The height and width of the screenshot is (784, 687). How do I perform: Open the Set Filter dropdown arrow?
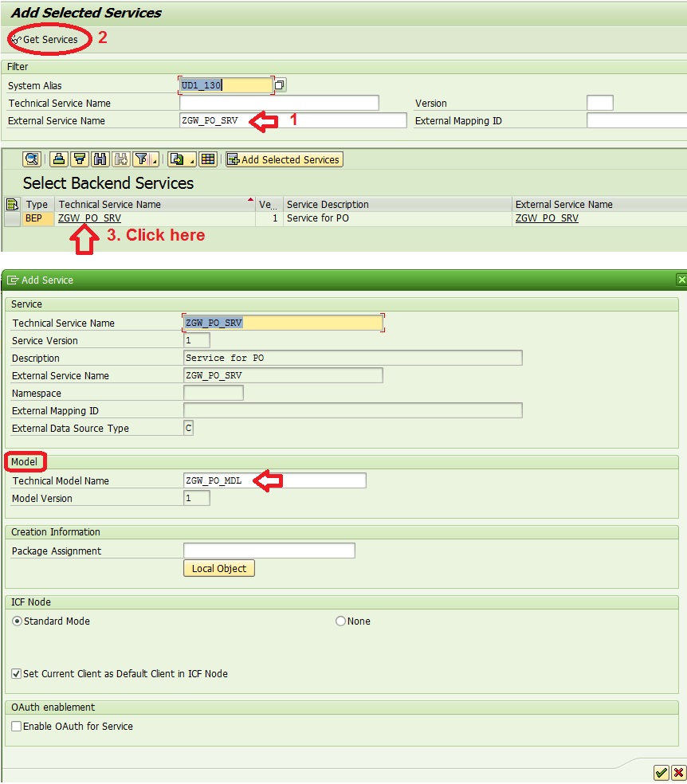(155, 160)
